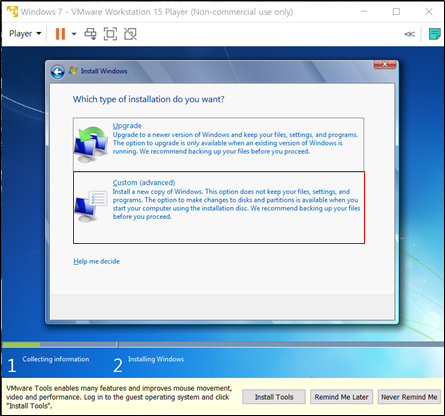Maximize the VMware Player window
Screen dimensions: 445x416
click(396, 12)
